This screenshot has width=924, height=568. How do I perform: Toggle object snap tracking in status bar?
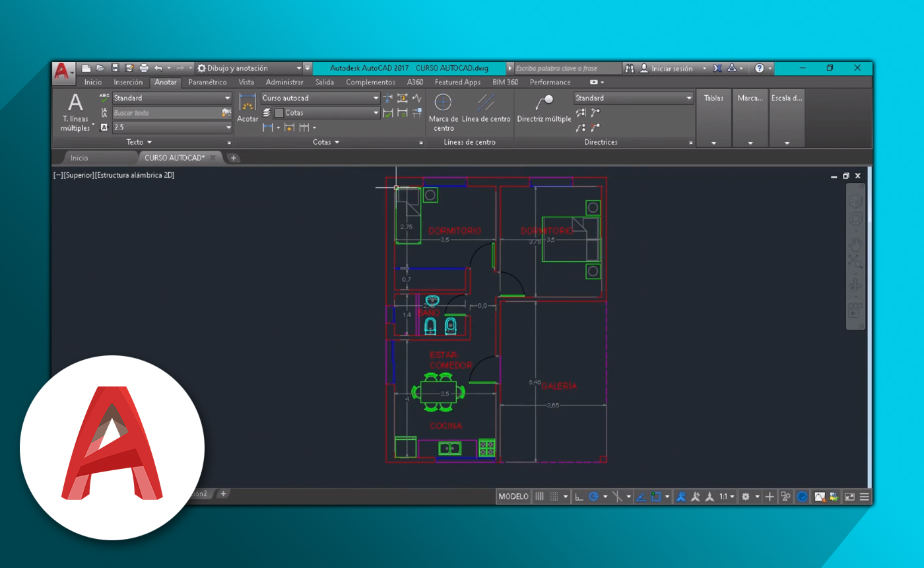point(641,497)
